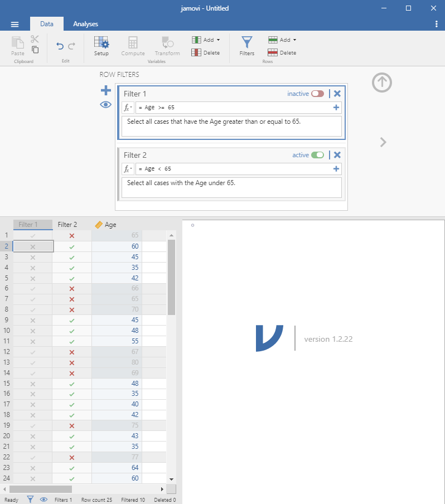This screenshot has width=445, height=504.
Task: Click the up arrow of data scrollbar
Action: [x=171, y=236]
